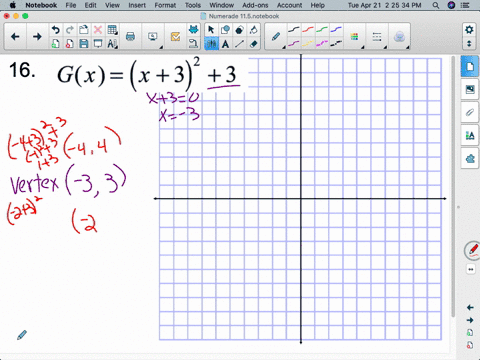Screen dimensions: 480x360
Task: Show the Screen Shade
Action: tap(98, 44)
